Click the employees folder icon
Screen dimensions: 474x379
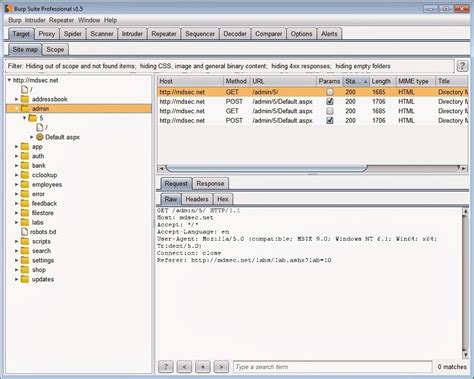[x=25, y=184]
